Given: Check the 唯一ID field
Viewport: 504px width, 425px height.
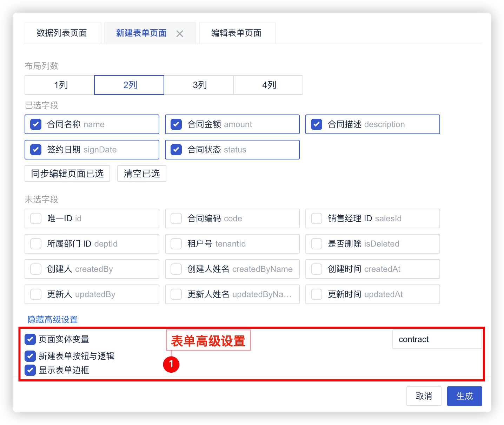Looking at the screenshot, I should click(35, 218).
